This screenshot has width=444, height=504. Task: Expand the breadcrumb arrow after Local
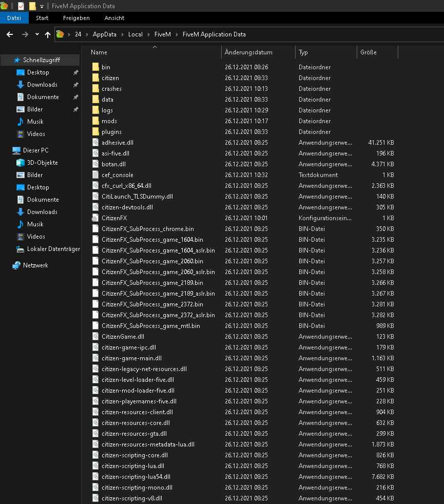149,34
